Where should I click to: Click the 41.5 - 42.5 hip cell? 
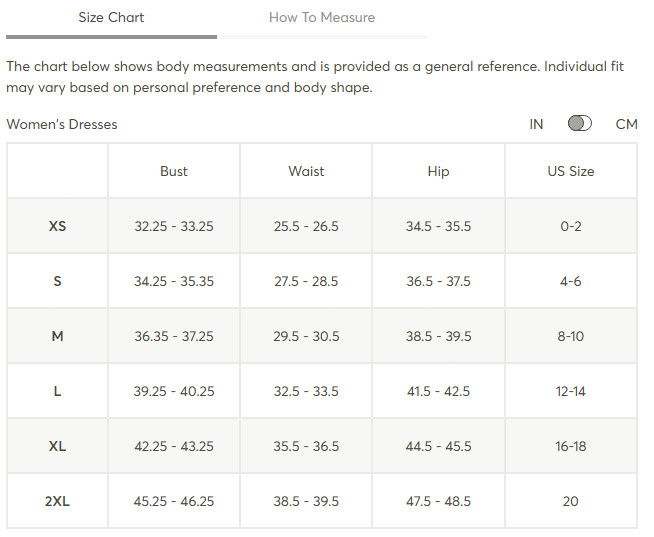pyautogui.click(x=438, y=391)
